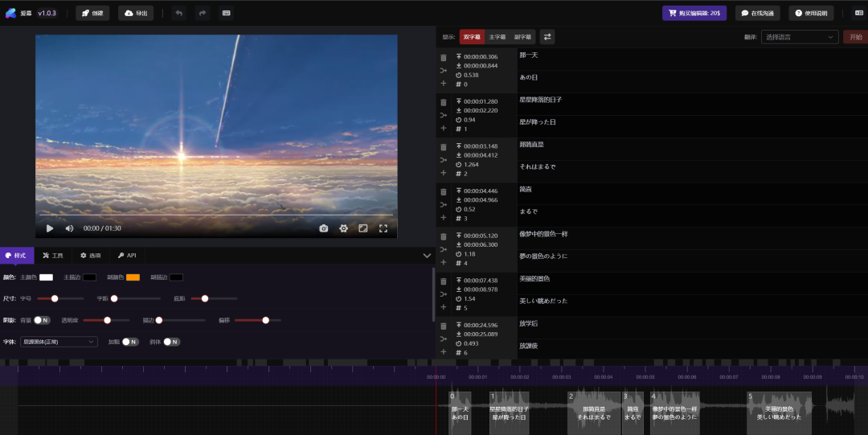The width and height of the screenshot is (868, 435).
Task: Select 主字幕 display mode
Action: (x=497, y=36)
